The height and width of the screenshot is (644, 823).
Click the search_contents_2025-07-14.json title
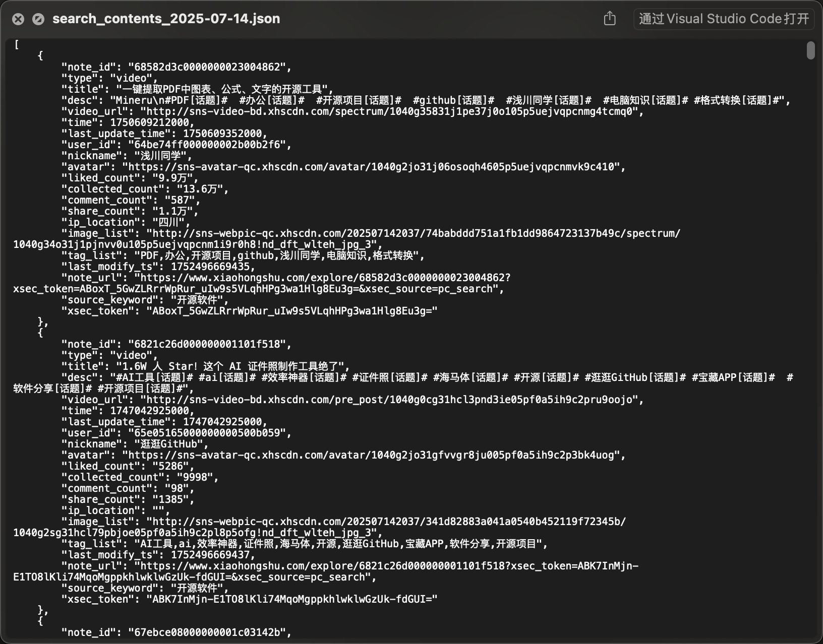pyautogui.click(x=166, y=19)
